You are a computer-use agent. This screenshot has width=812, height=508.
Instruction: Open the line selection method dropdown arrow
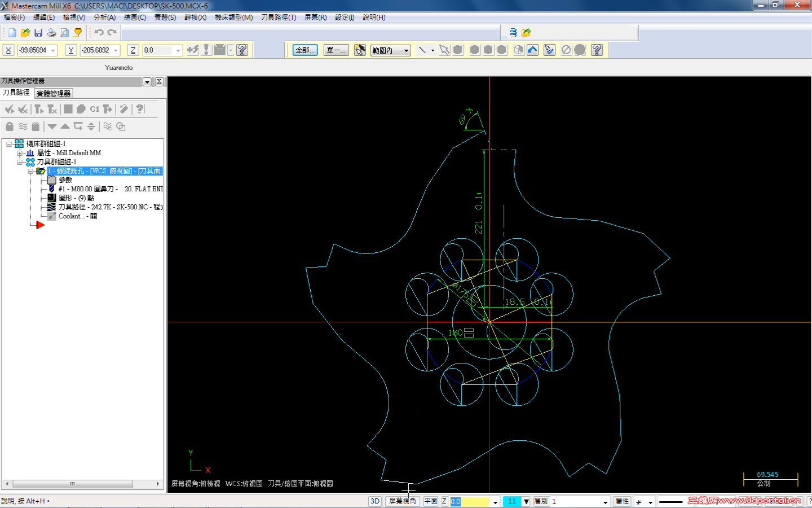(x=433, y=50)
